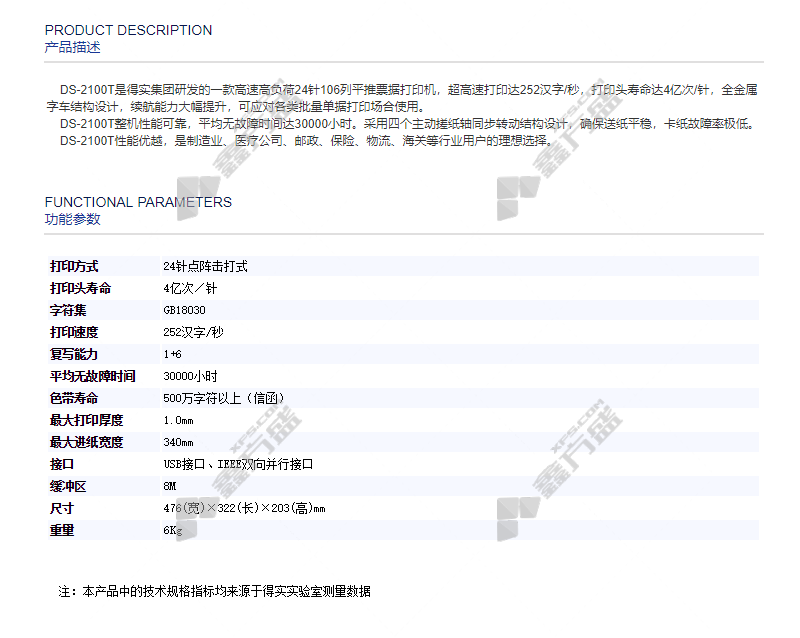The image size is (800, 638).
Task: Click the value "500万字符以上（信函）"
Action: click(223, 398)
